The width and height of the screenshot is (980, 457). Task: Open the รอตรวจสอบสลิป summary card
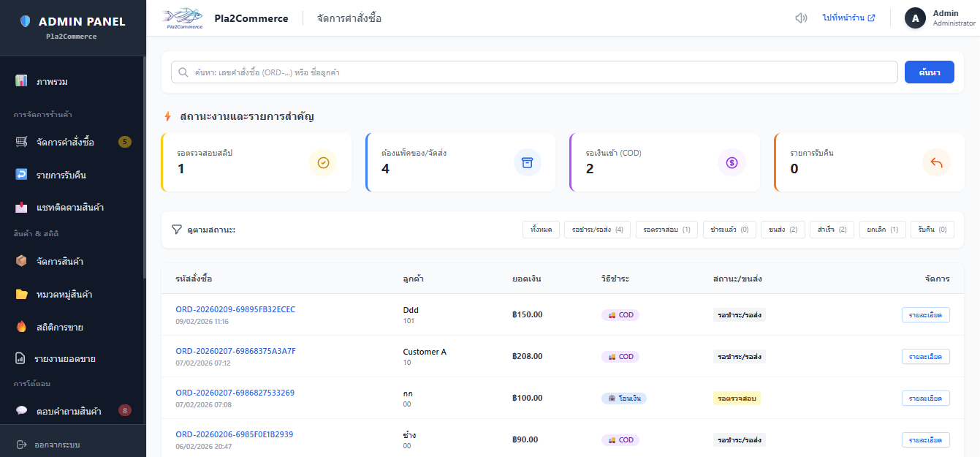(257, 162)
